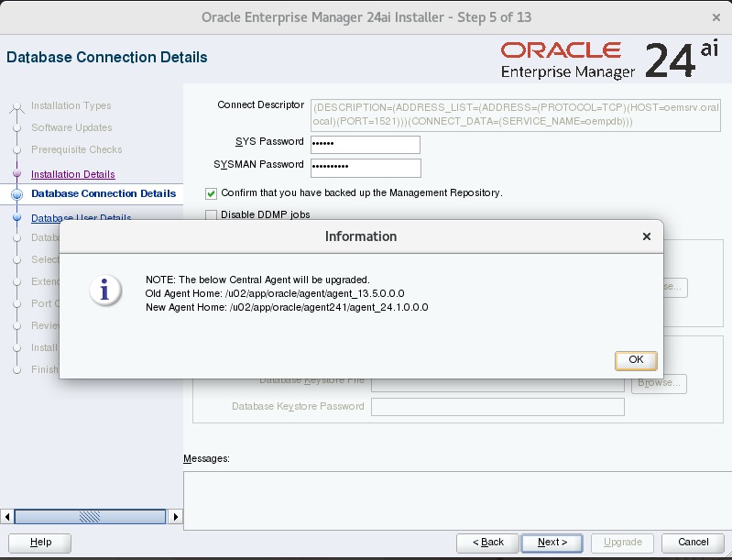Click the SYS Password field

[x=365, y=144]
